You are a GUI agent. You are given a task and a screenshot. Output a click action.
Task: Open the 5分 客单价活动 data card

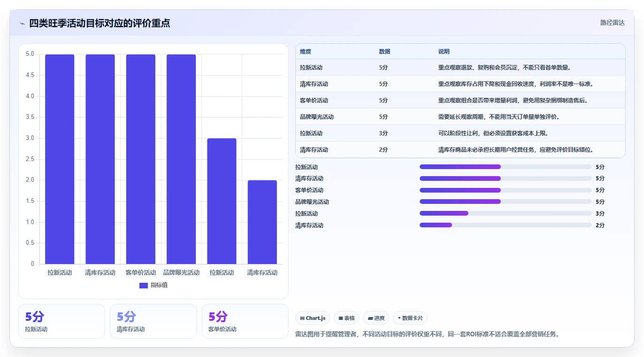coord(245,321)
